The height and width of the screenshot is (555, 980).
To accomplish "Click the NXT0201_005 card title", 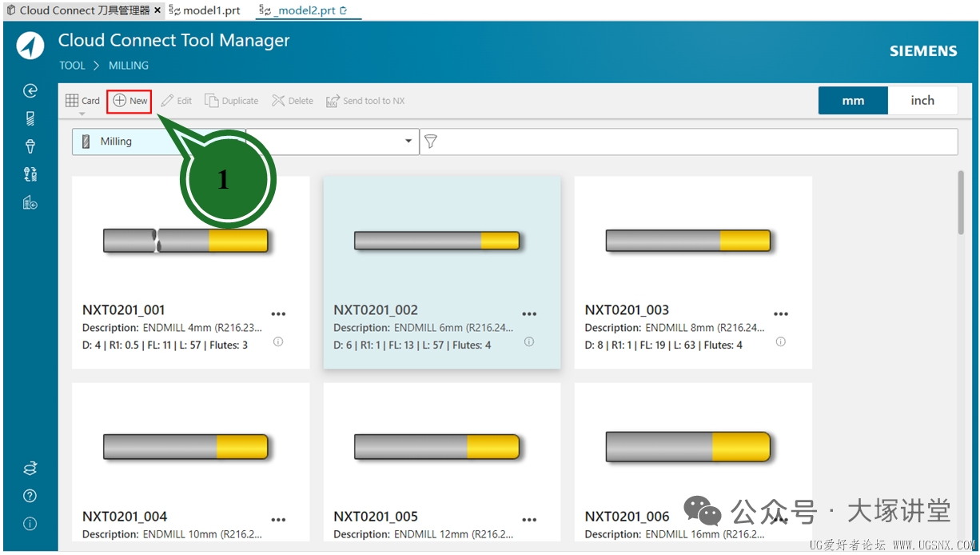I will (x=376, y=517).
